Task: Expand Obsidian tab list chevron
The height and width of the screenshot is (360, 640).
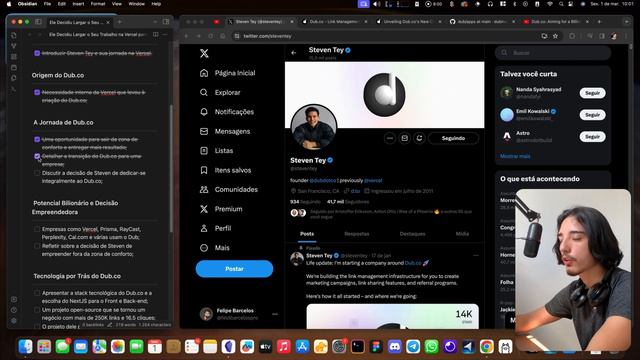Action: [156, 22]
